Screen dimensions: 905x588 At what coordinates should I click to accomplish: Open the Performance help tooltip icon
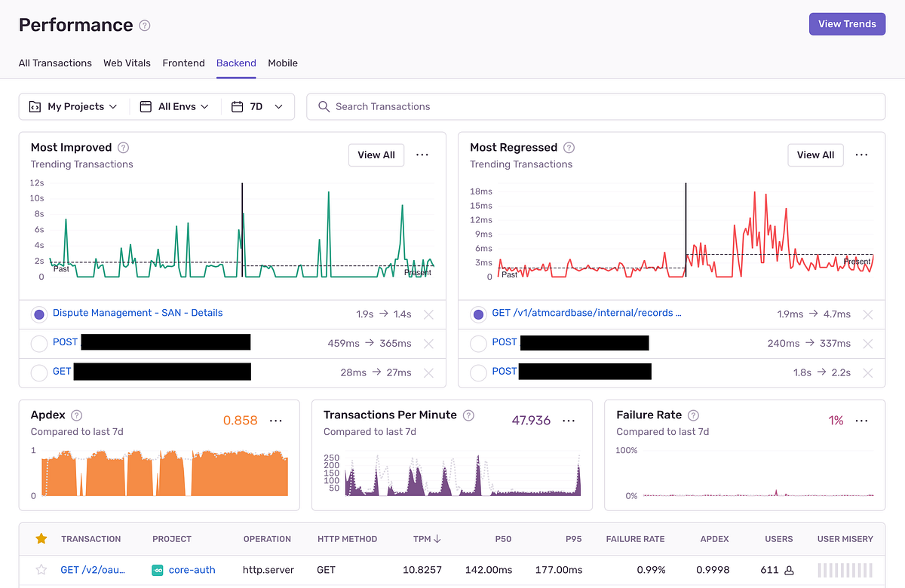click(143, 24)
